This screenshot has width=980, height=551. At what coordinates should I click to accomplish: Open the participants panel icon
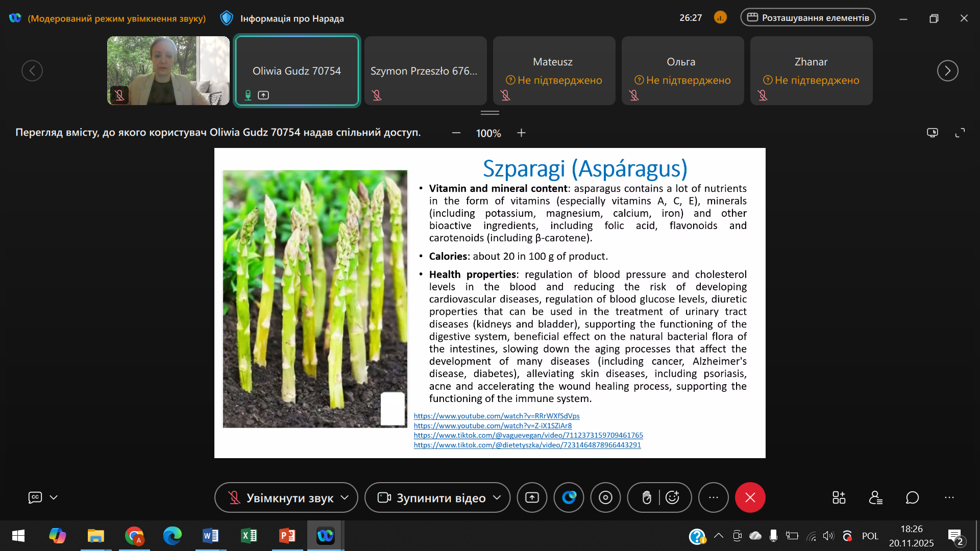(875, 497)
